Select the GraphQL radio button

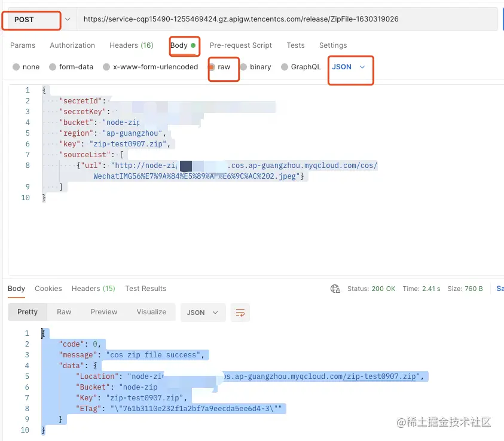(285, 67)
